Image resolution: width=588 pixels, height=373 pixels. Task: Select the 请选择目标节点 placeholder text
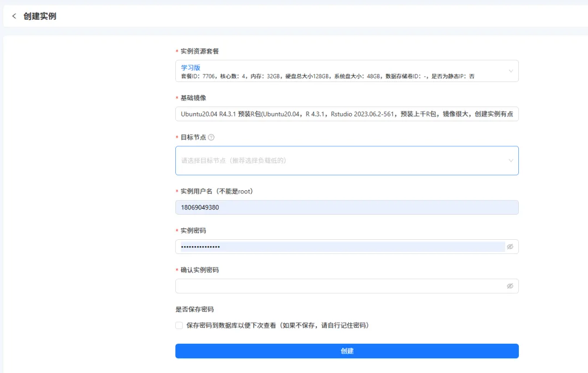coord(234,160)
